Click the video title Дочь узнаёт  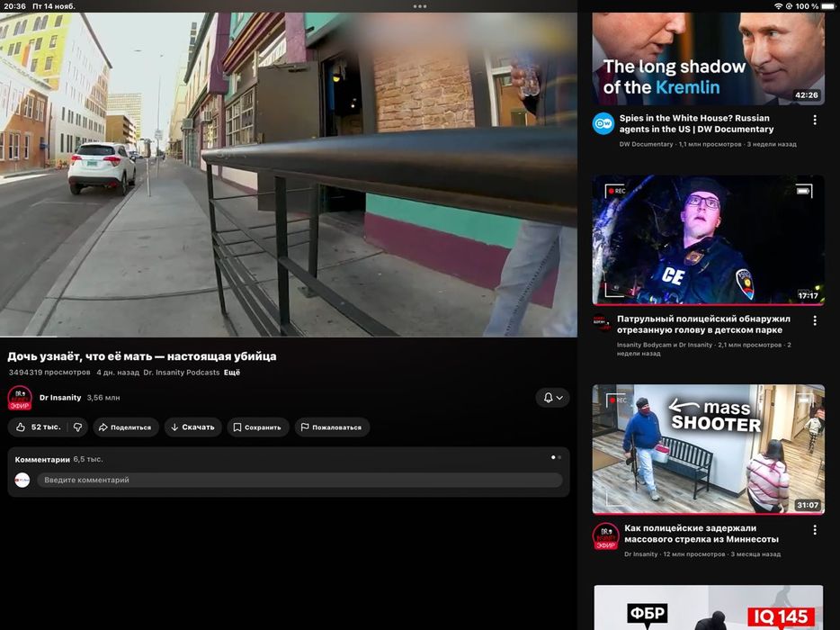(x=142, y=356)
